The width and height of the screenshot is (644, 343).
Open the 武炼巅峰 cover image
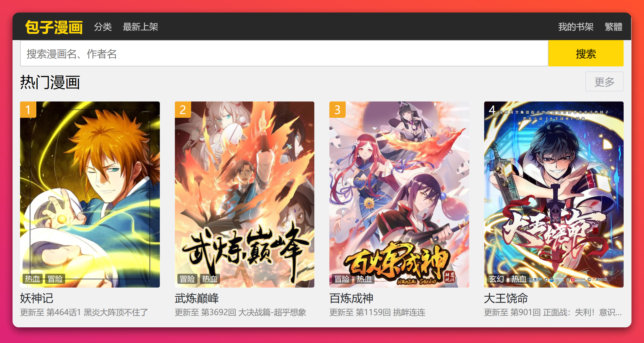[244, 194]
